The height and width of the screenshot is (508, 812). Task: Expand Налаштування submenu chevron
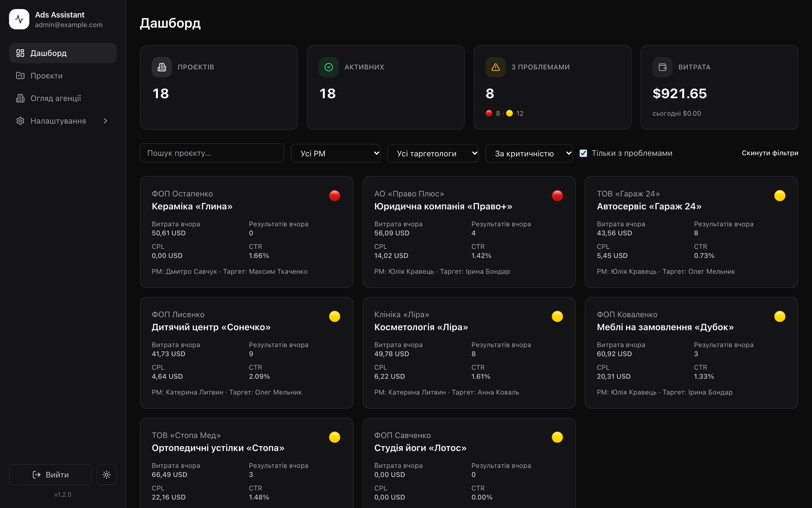coord(105,121)
